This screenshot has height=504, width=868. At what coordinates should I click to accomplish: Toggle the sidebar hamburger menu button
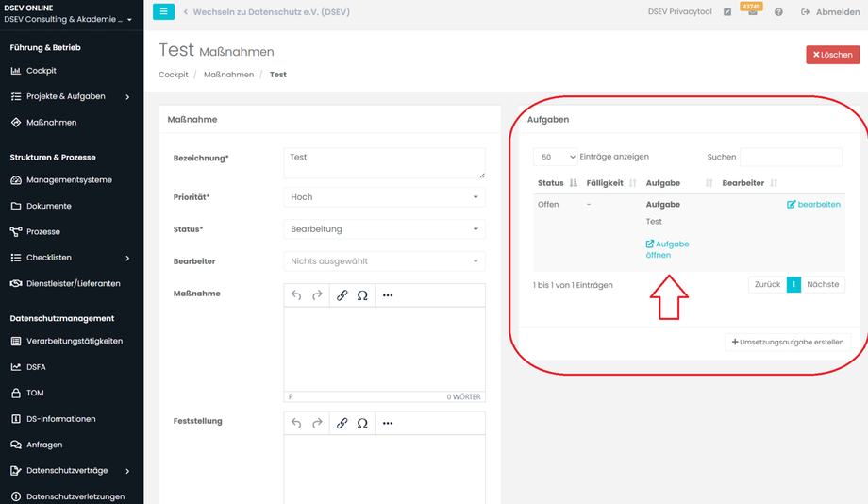pos(163,12)
